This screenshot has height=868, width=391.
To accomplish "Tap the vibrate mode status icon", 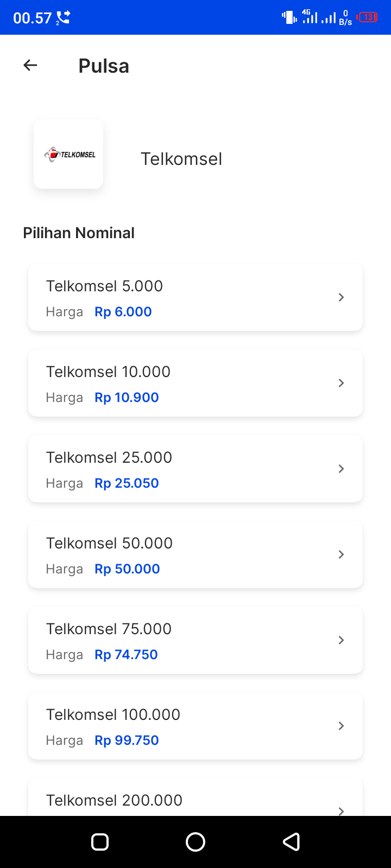I will tap(289, 17).
